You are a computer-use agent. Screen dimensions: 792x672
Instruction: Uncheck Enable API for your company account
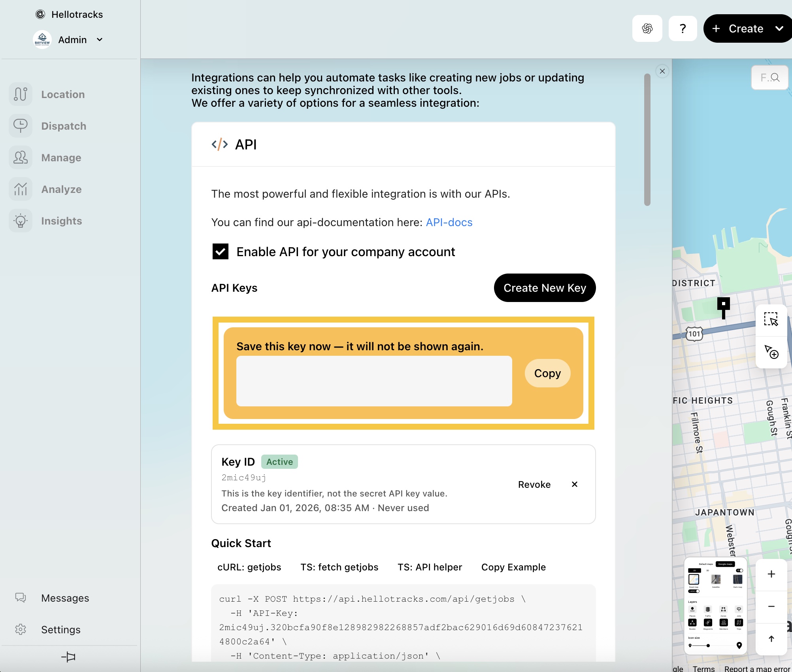(221, 252)
